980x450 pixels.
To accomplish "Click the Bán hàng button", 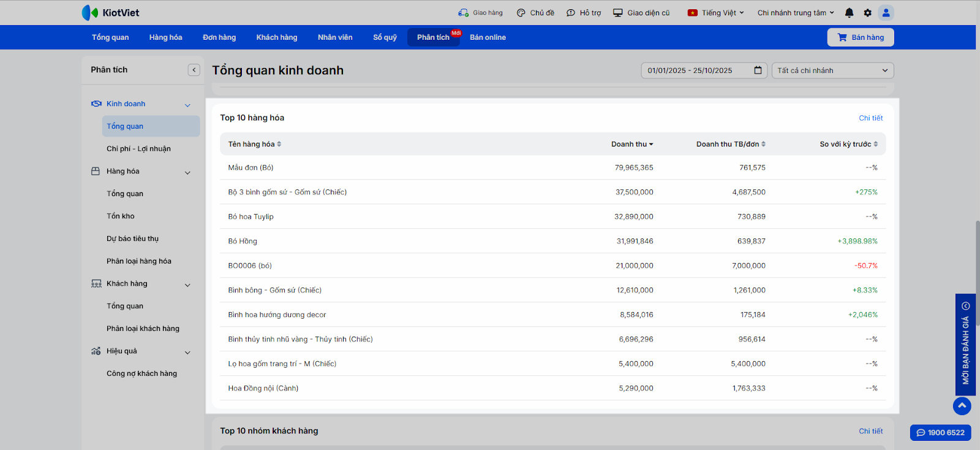I will tap(860, 37).
